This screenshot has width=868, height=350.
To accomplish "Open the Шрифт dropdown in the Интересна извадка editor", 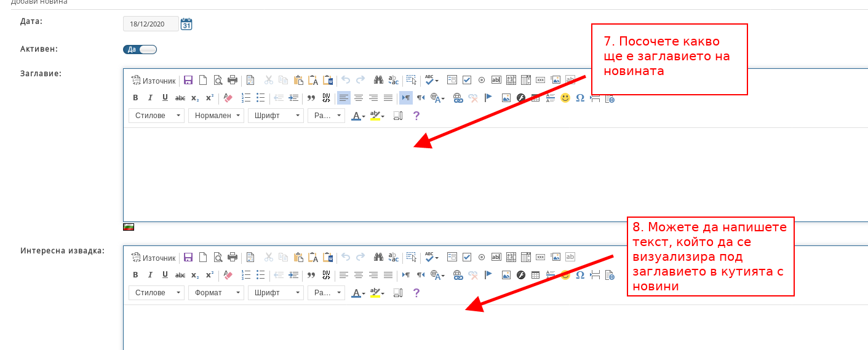I will coord(276,293).
